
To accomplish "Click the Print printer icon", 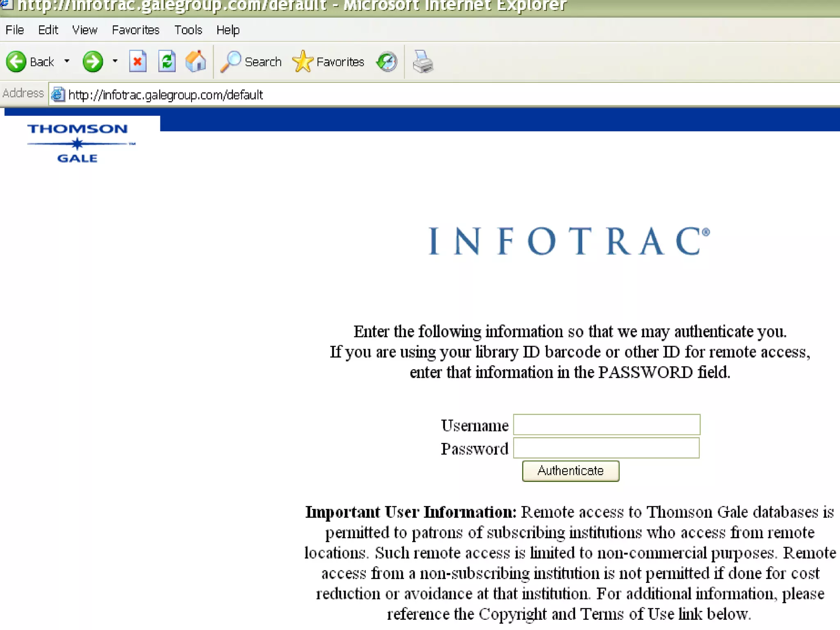I will coord(423,62).
